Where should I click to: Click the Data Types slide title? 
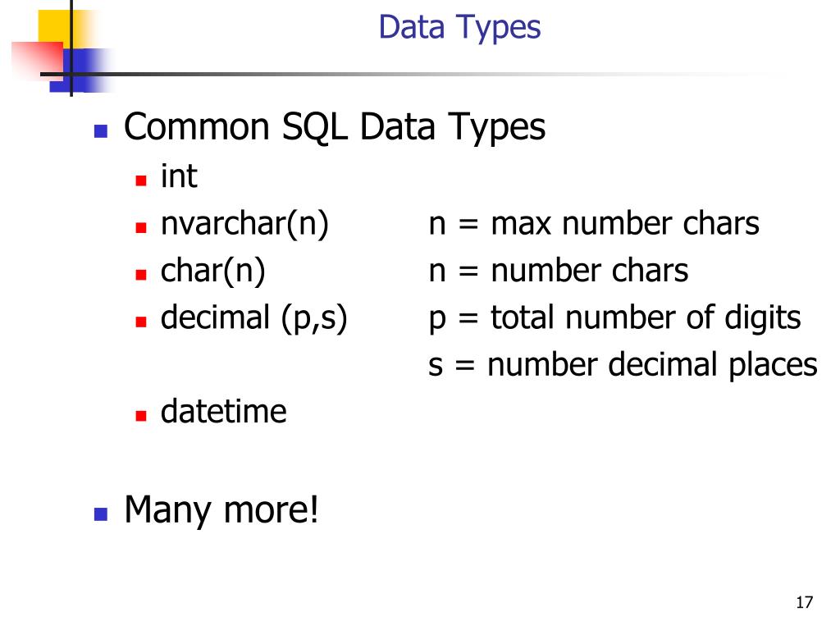click(459, 27)
